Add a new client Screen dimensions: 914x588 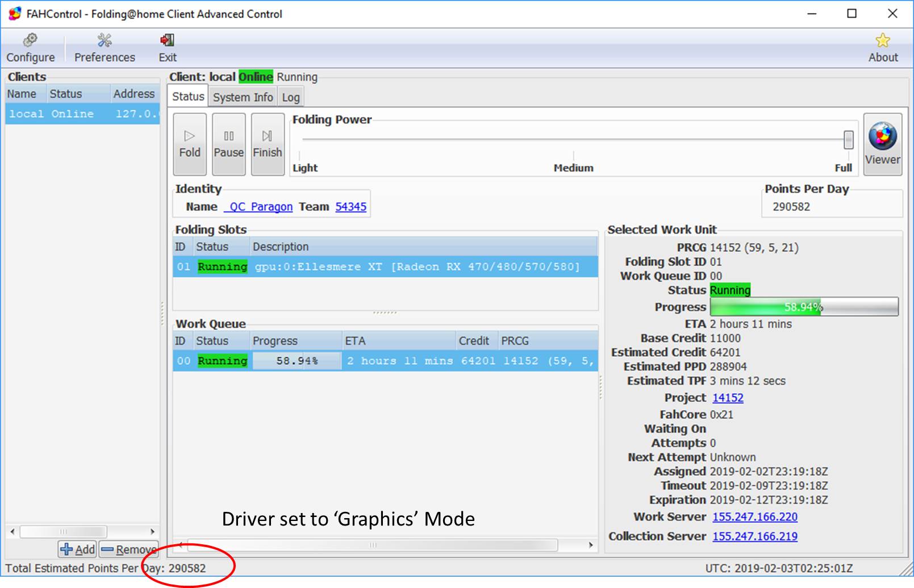(77, 549)
